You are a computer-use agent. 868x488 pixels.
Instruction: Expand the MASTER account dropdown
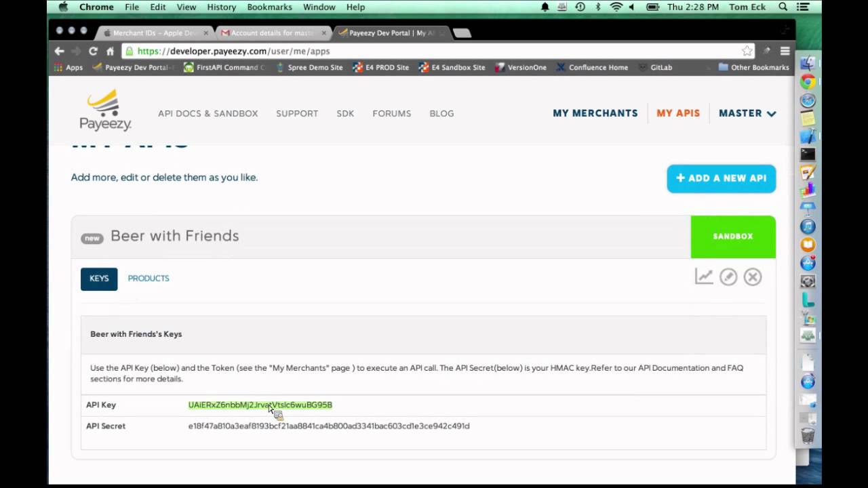pyautogui.click(x=747, y=113)
